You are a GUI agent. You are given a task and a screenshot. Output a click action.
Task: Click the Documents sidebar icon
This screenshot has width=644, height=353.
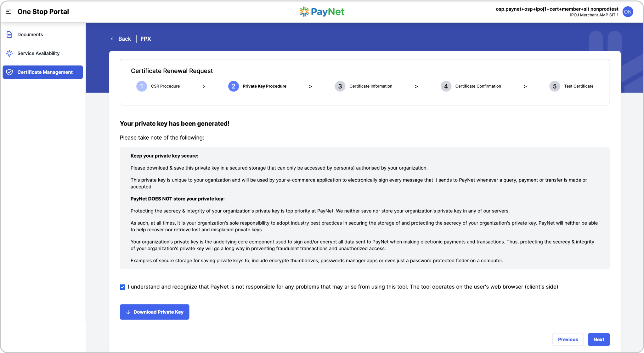tap(9, 35)
